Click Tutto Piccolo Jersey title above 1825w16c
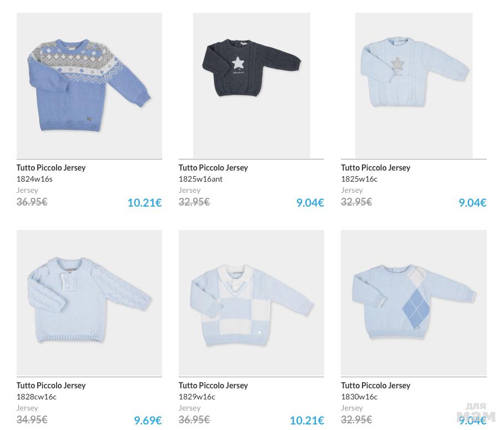The height and width of the screenshot is (430, 504). 375,167
